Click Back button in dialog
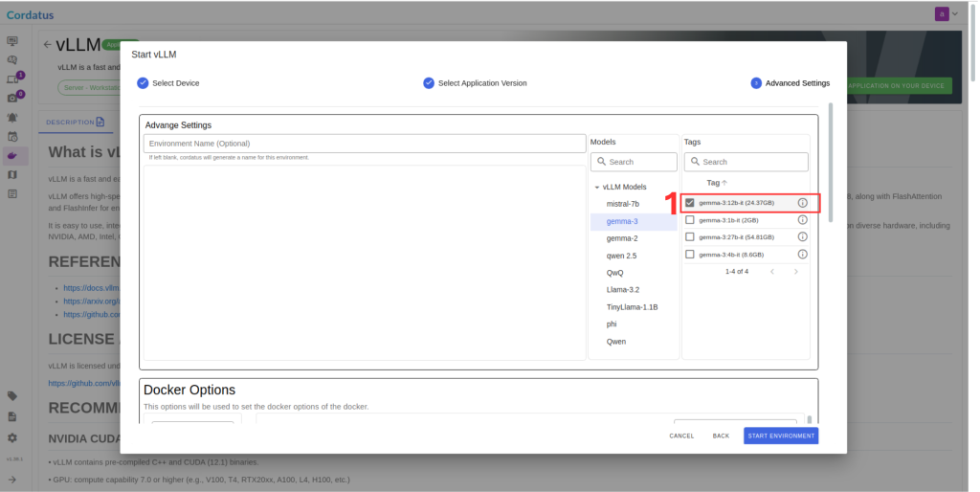980x492 pixels. tap(721, 436)
